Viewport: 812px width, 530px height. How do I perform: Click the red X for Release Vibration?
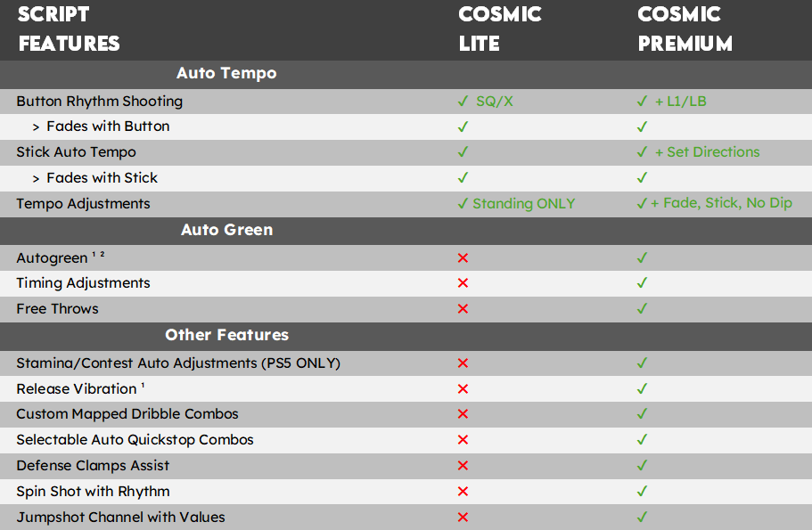(463, 388)
